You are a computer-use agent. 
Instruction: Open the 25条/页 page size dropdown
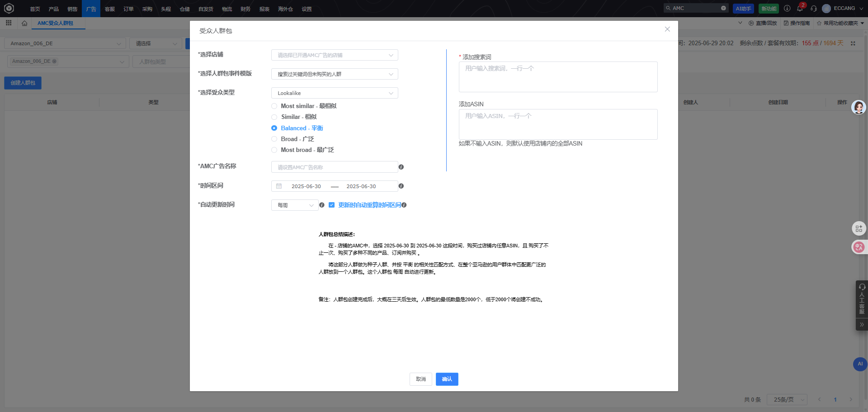click(x=787, y=400)
